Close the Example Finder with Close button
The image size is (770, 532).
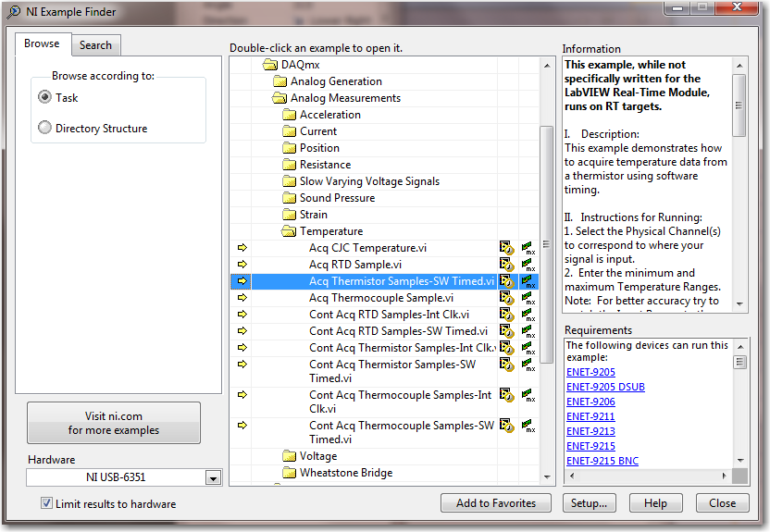[x=723, y=503]
